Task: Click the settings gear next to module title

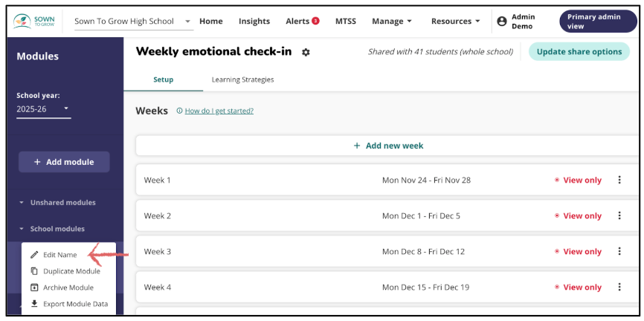Action: [x=306, y=52]
